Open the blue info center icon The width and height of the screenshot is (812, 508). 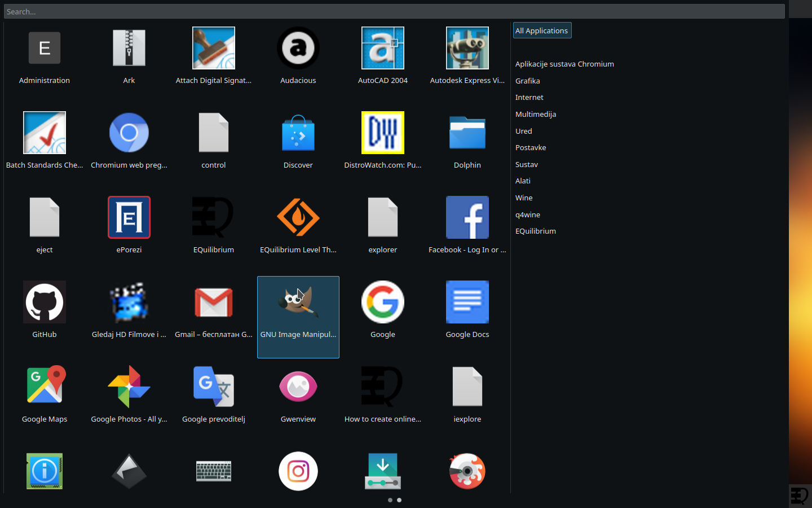coord(45,471)
